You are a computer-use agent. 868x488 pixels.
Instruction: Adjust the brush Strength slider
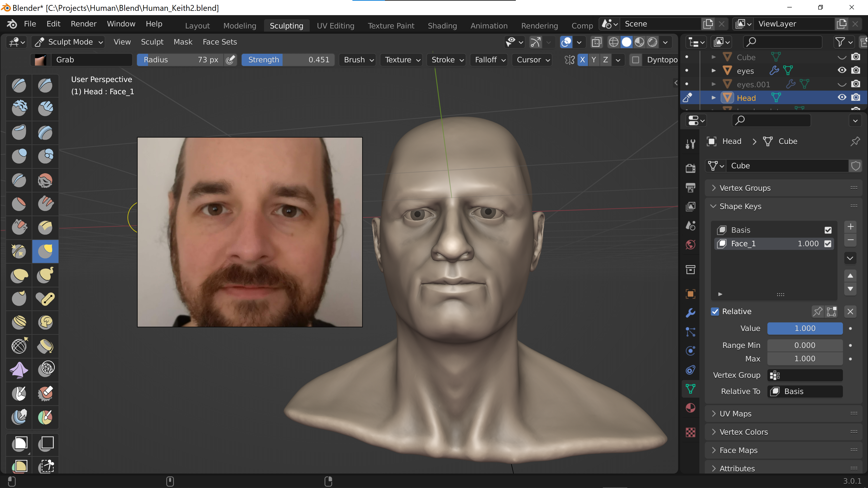click(288, 60)
